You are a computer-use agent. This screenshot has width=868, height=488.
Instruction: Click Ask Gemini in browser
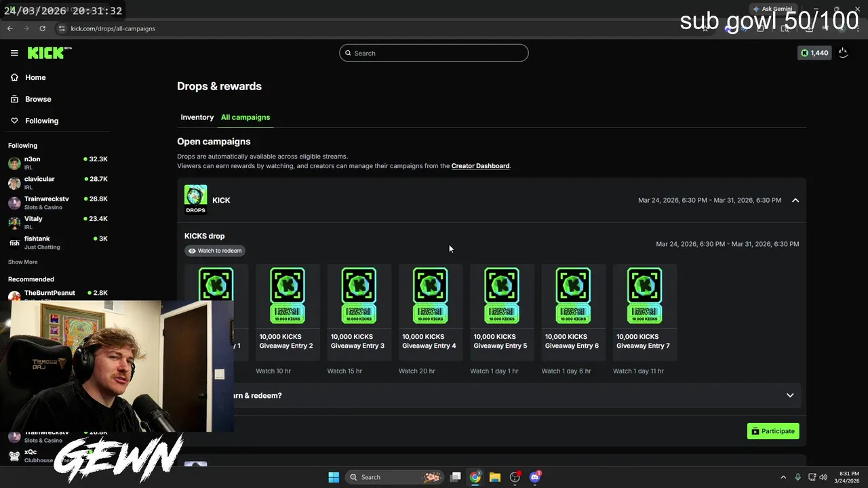point(772,9)
